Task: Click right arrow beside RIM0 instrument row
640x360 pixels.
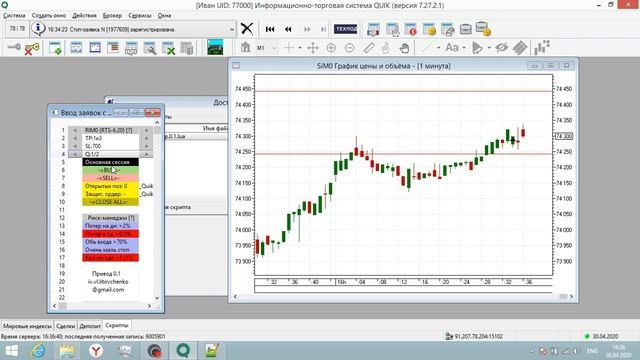Action: click(x=146, y=130)
